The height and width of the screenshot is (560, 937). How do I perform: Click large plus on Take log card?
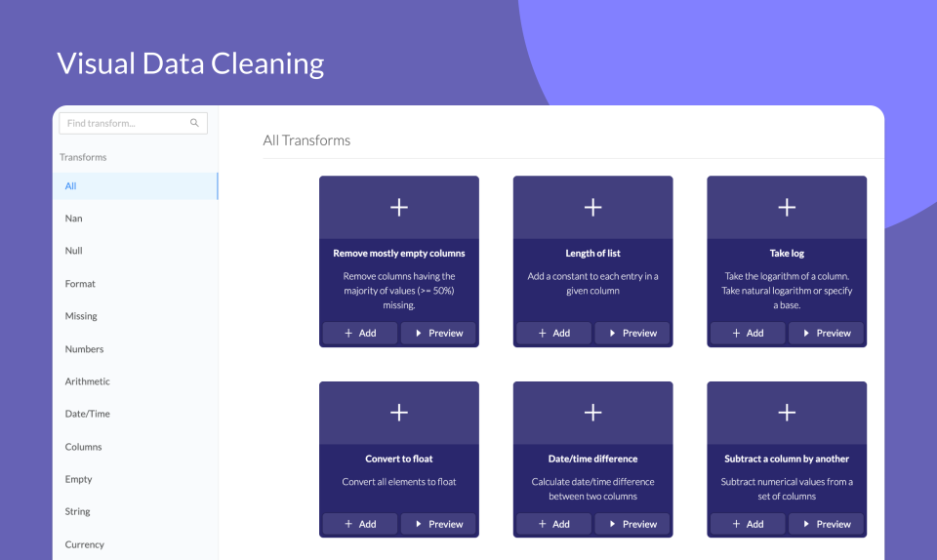pos(787,207)
